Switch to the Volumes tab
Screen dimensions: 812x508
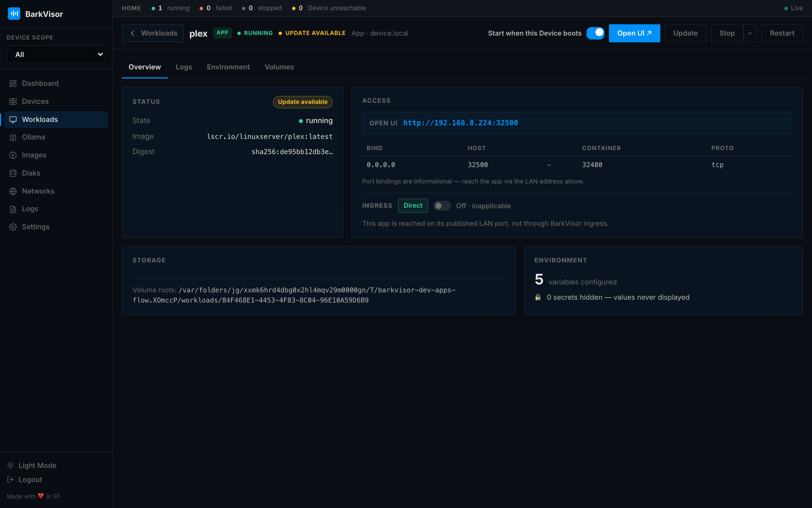pyautogui.click(x=279, y=67)
